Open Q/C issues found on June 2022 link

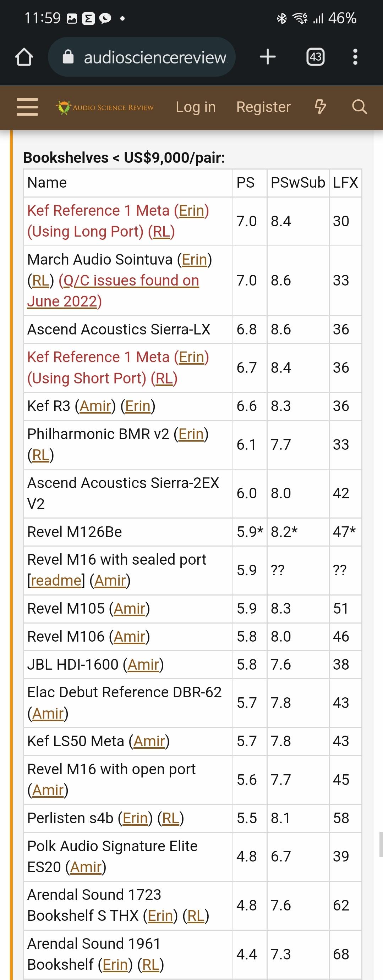(x=113, y=291)
